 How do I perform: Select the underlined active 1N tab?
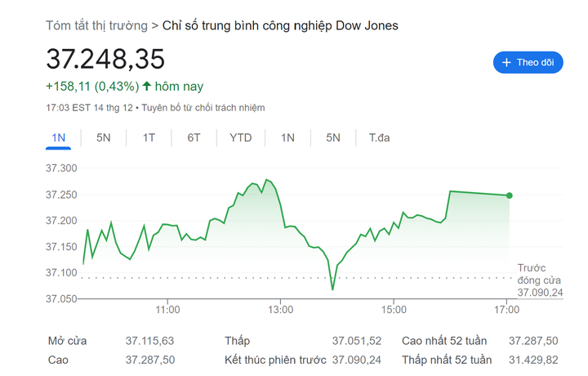tap(58, 137)
